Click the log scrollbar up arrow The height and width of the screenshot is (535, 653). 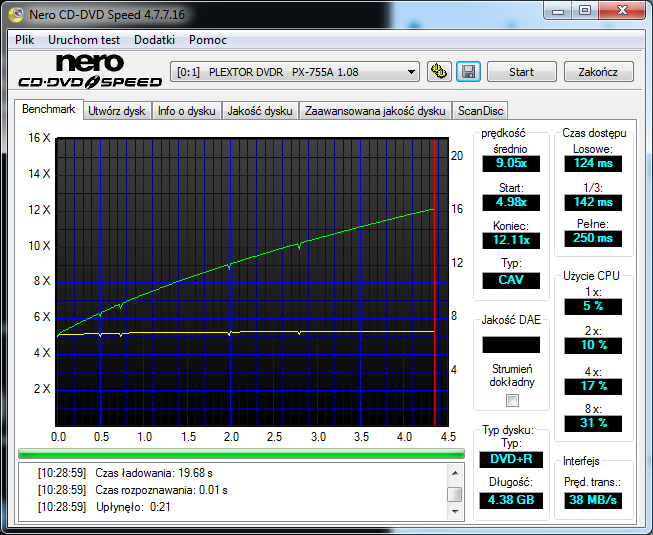coord(455,473)
